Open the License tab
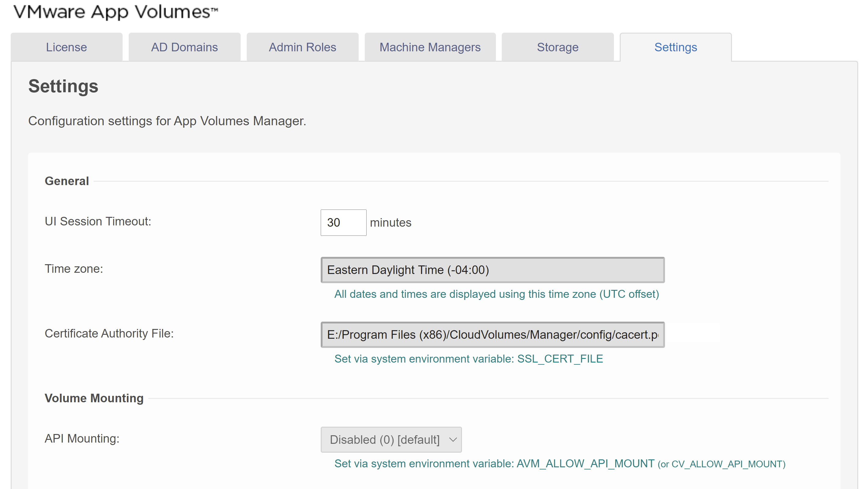Screen dimensions: 868x489 (x=66, y=47)
